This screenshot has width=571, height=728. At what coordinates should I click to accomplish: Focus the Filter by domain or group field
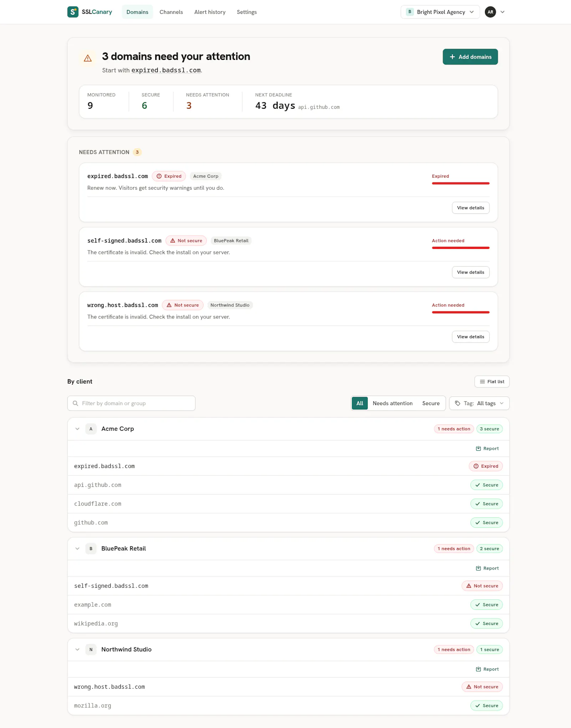click(131, 403)
